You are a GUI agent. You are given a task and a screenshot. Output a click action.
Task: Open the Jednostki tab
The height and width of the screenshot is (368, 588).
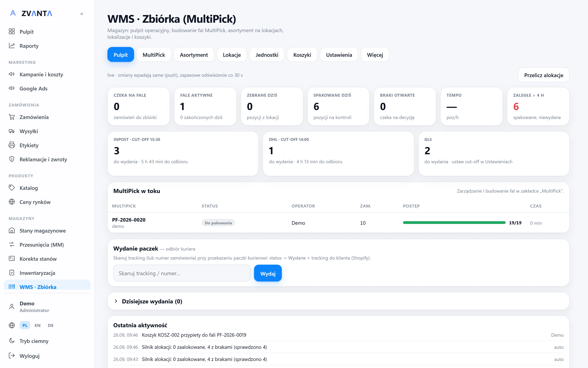point(267,55)
